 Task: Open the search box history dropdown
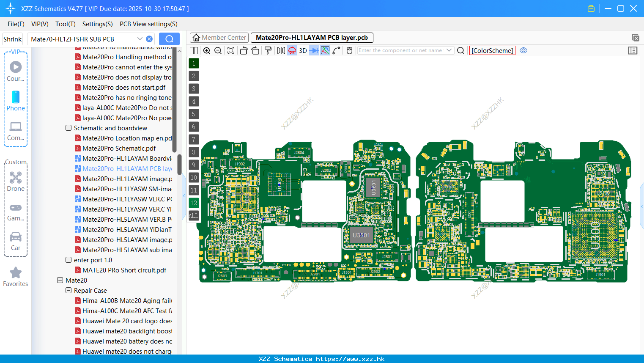coord(140,39)
